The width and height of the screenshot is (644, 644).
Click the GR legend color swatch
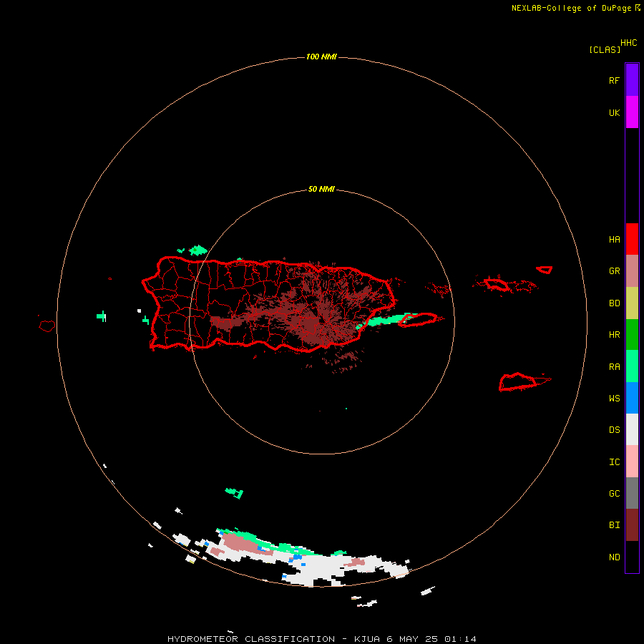(632, 271)
